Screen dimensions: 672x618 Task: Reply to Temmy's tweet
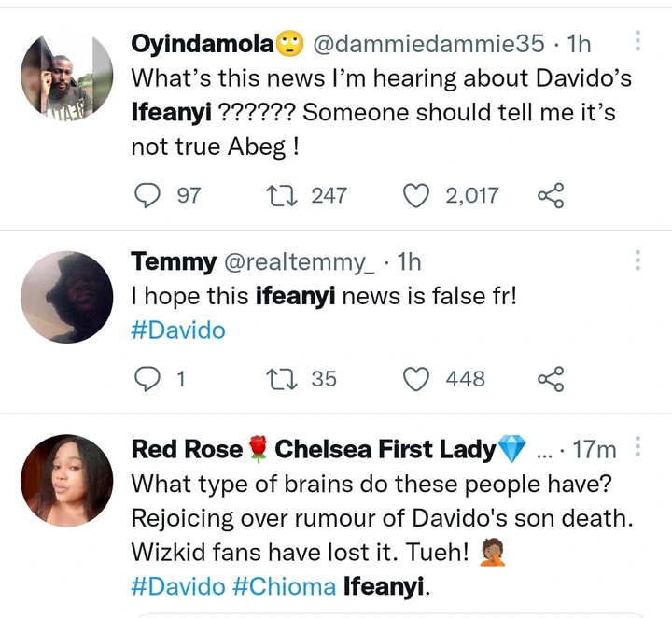click(x=150, y=378)
